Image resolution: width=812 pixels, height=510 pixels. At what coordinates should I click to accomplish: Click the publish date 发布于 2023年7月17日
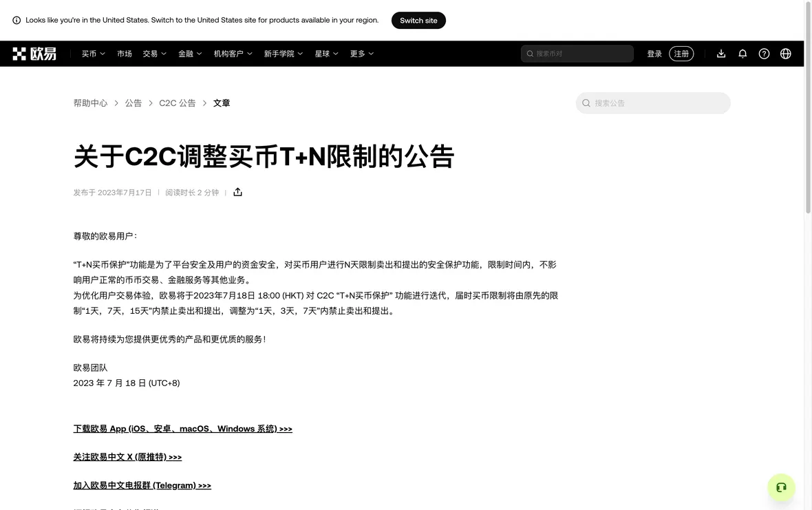(112, 193)
